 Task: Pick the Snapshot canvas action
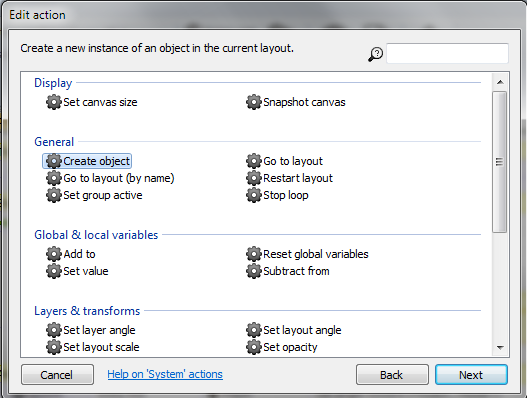(x=296, y=102)
